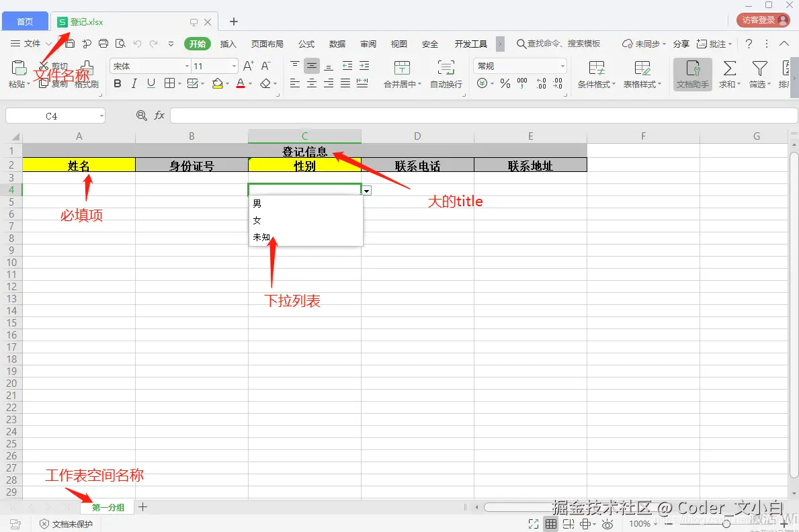Add a new sheet with plus
The image size is (799, 532).
click(142, 507)
